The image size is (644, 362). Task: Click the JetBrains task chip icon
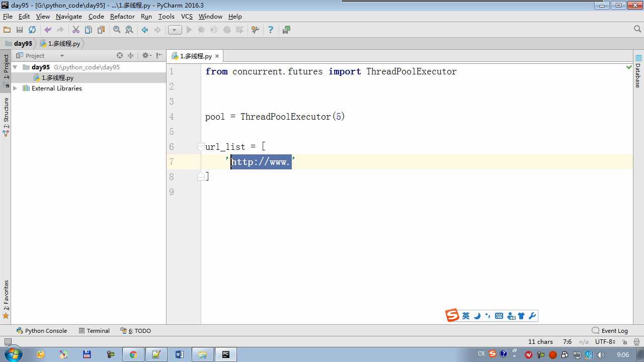[x=286, y=30]
